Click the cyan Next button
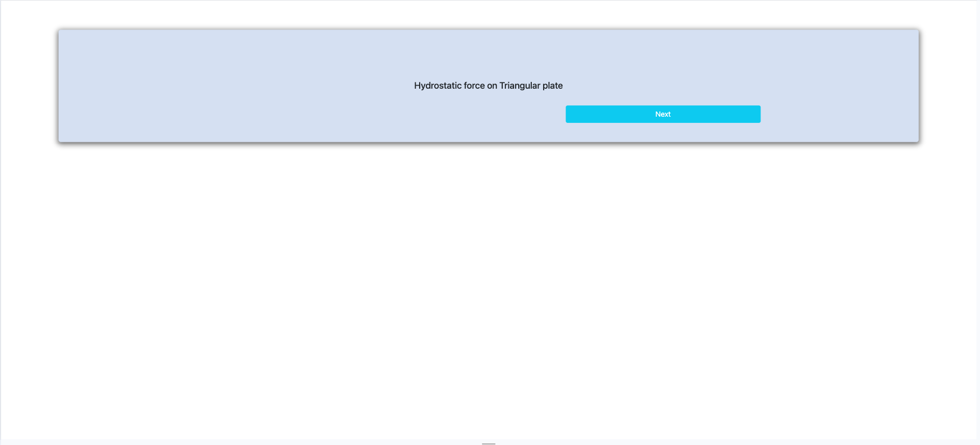980x445 pixels. coord(662,114)
